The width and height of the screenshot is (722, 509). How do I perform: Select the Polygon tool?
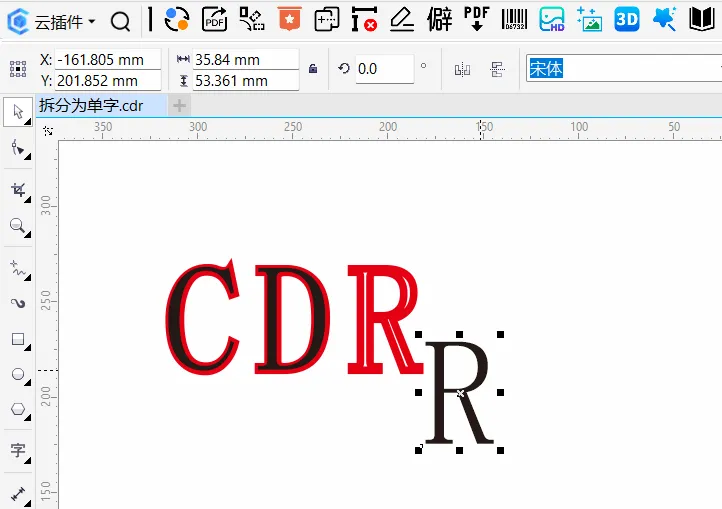point(18,409)
